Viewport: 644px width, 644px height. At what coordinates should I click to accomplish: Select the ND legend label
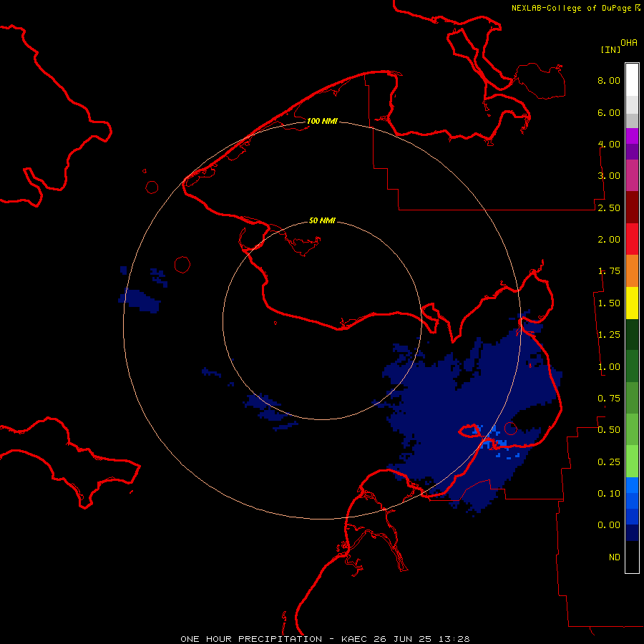[615, 557]
